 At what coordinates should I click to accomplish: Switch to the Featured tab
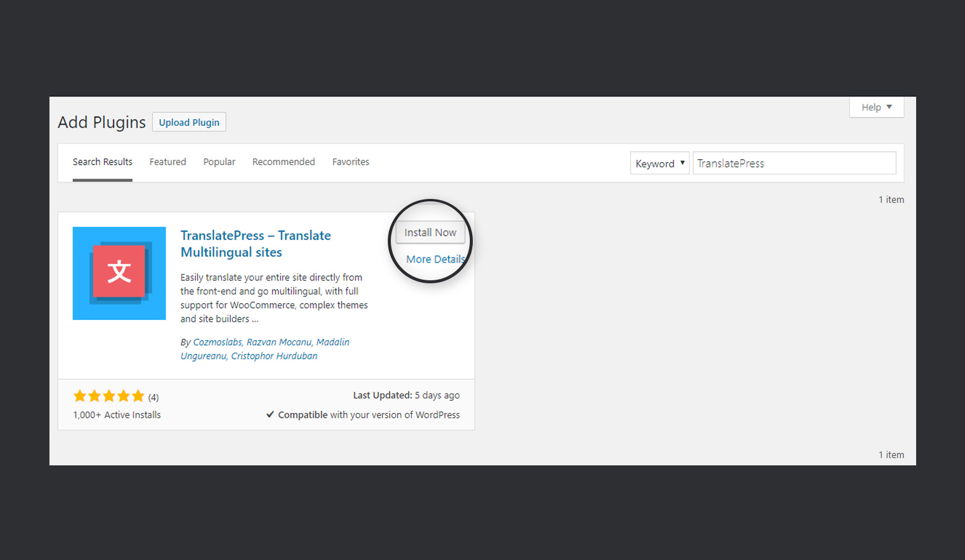(x=168, y=162)
